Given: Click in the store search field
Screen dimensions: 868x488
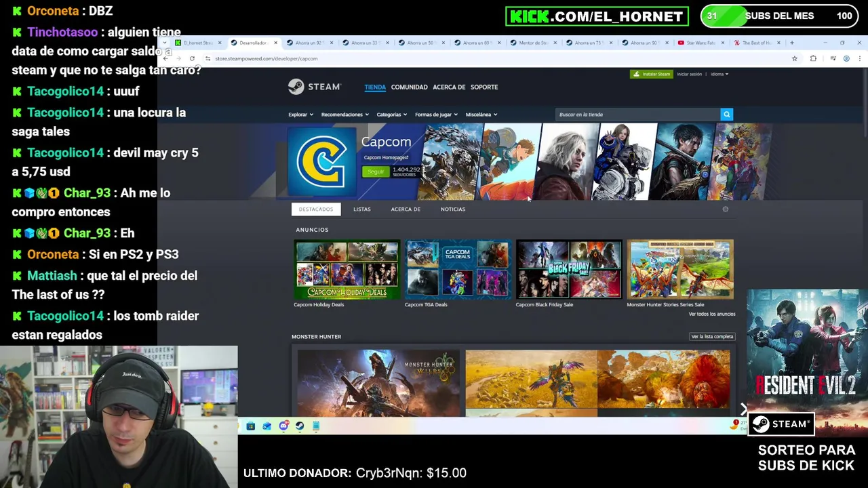Looking at the screenshot, I should [637, 115].
